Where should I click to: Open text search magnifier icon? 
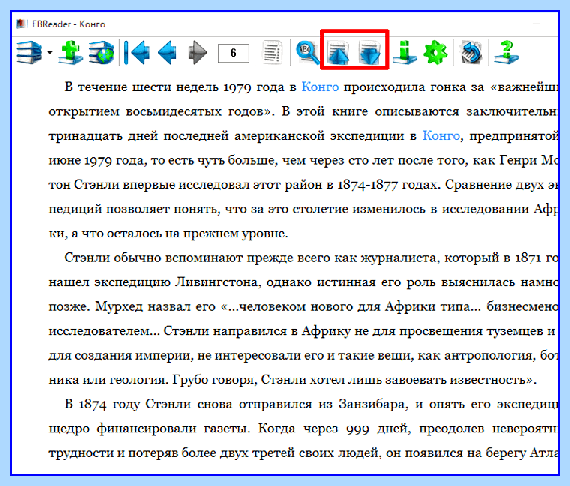point(308,53)
